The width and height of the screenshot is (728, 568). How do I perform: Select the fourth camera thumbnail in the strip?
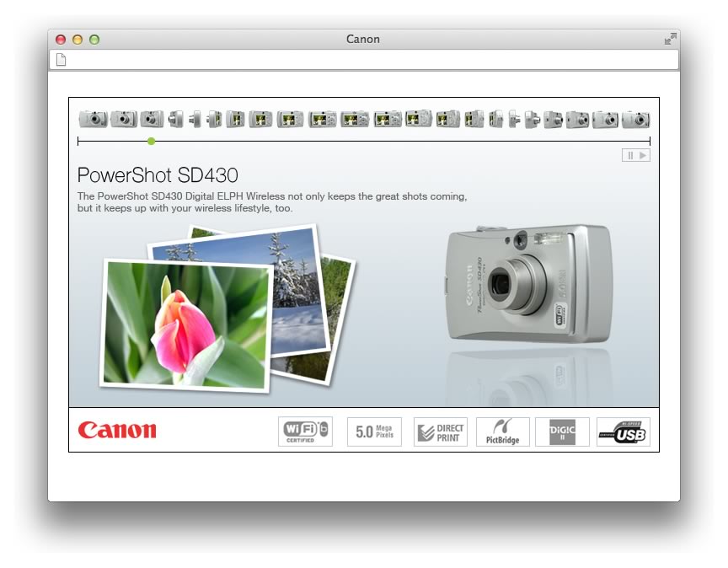176,119
